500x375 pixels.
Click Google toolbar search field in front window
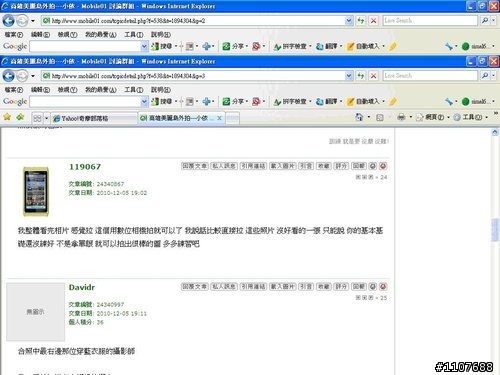coord(85,101)
